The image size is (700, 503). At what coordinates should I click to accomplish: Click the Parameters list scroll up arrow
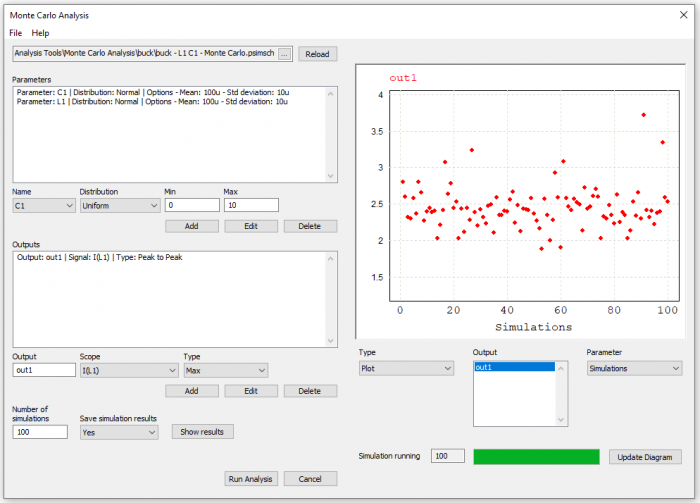[330, 93]
